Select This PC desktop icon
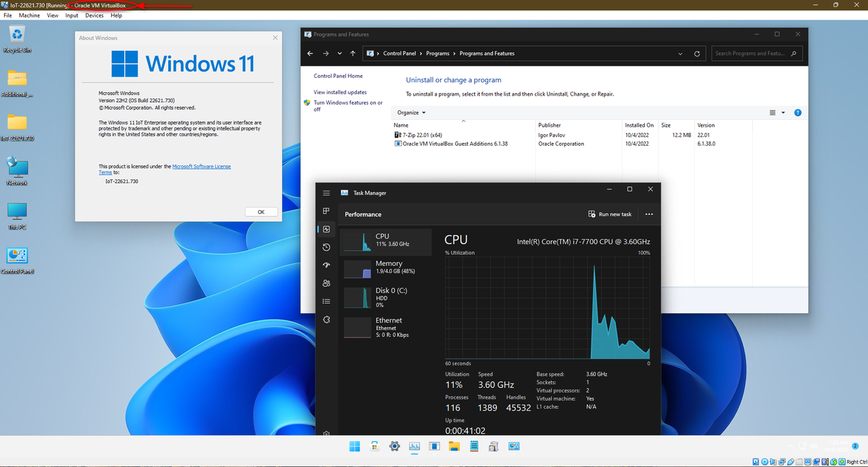The image size is (868, 467). click(17, 216)
